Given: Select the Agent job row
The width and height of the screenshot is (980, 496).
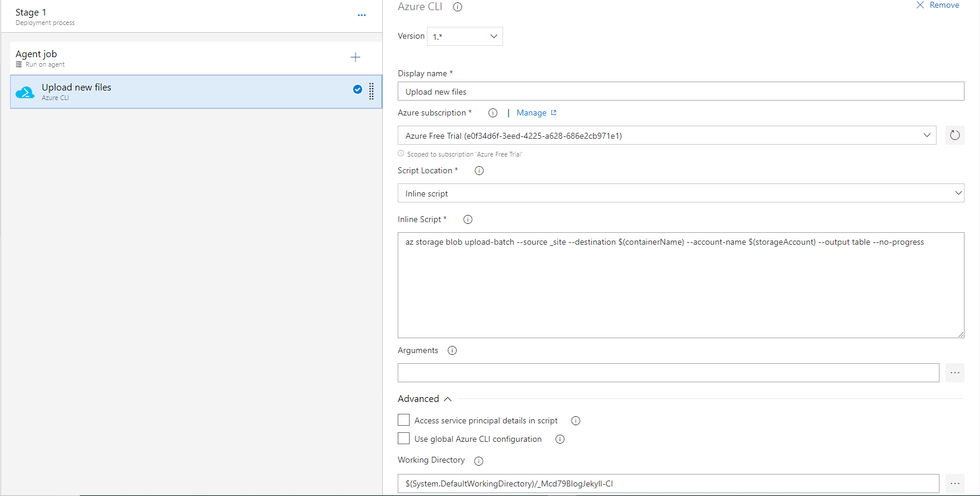Looking at the screenshot, I should [179, 58].
